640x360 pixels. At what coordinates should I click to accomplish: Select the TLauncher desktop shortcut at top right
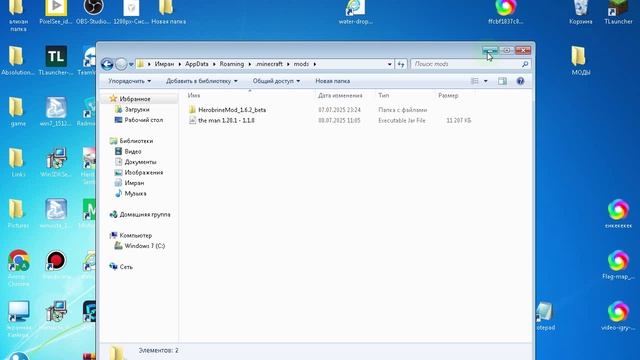tap(618, 12)
